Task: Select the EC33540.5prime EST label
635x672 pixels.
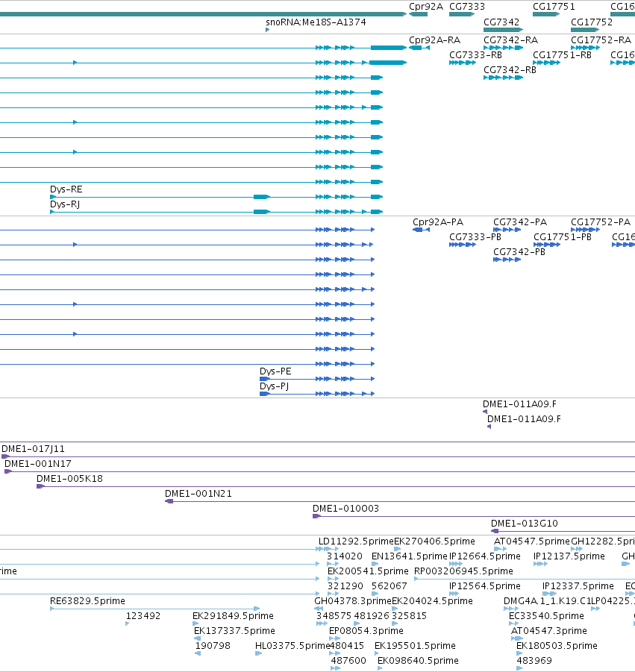Action: click(546, 616)
